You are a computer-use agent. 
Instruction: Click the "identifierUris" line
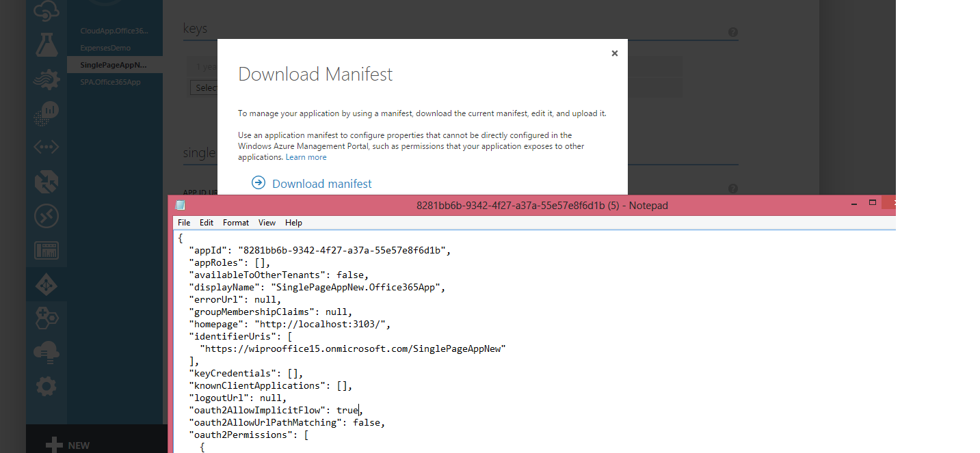(x=241, y=336)
